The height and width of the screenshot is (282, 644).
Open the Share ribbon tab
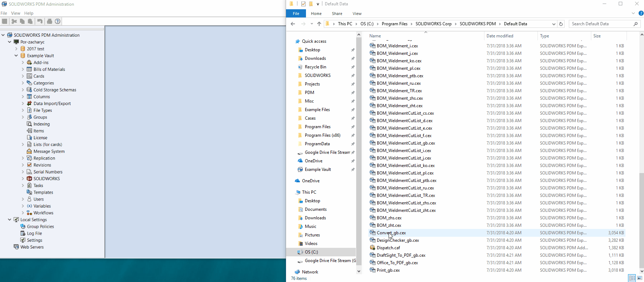click(x=337, y=14)
